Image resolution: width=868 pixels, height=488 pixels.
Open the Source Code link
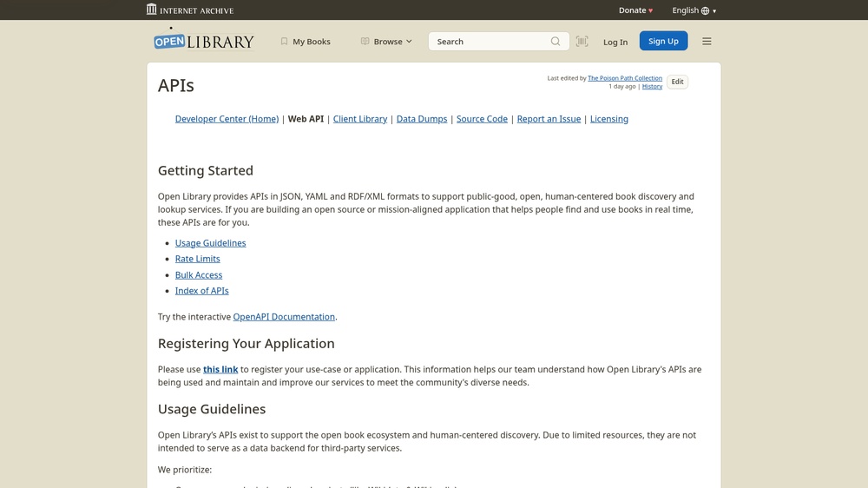[482, 119]
